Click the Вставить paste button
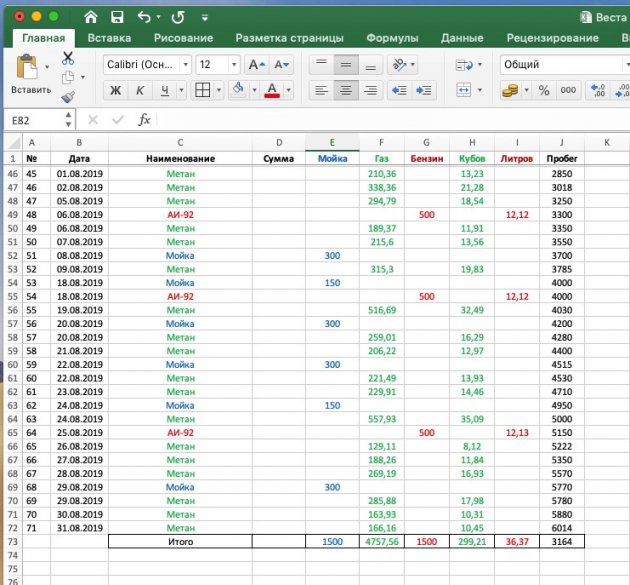 (x=30, y=75)
